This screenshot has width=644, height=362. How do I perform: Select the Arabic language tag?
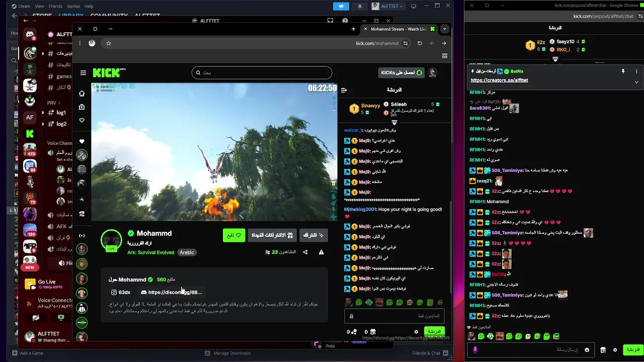(x=187, y=252)
